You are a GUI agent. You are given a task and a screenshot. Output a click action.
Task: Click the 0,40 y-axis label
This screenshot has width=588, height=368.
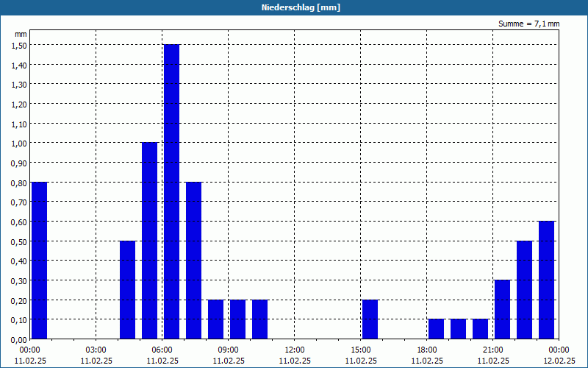(x=18, y=261)
